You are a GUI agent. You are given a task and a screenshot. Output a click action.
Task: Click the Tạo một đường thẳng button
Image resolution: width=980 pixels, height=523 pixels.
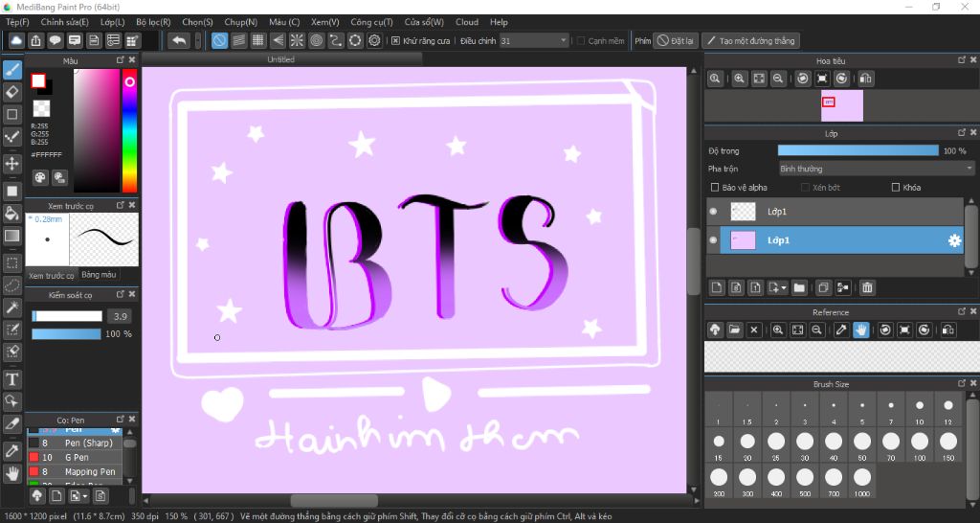pyautogui.click(x=750, y=41)
